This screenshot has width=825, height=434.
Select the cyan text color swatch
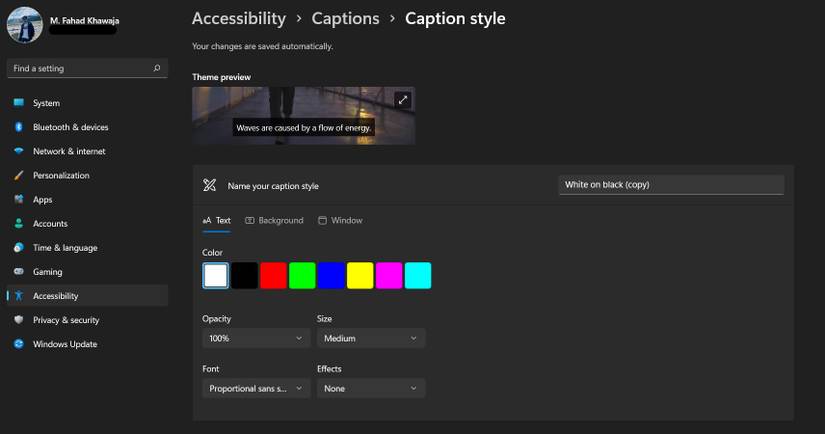tap(418, 276)
